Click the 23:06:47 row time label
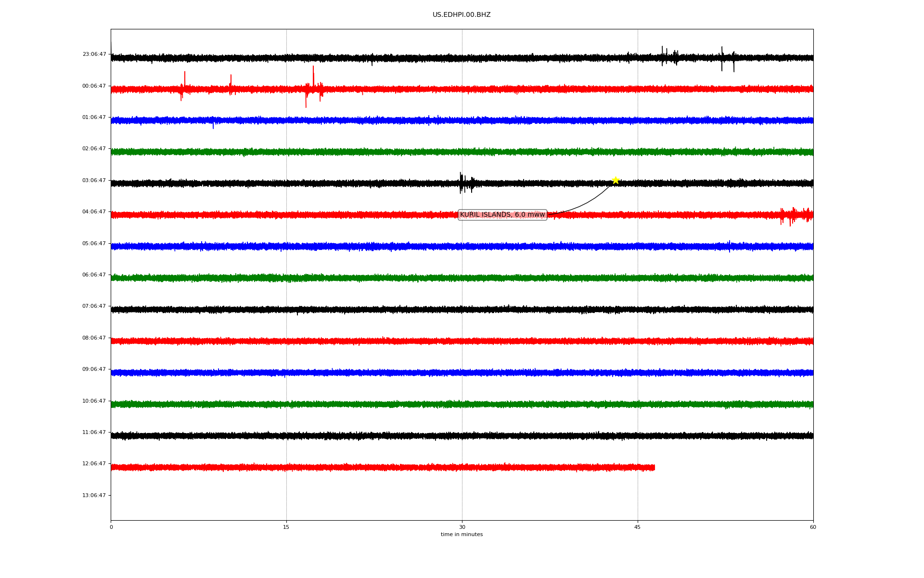 point(94,54)
